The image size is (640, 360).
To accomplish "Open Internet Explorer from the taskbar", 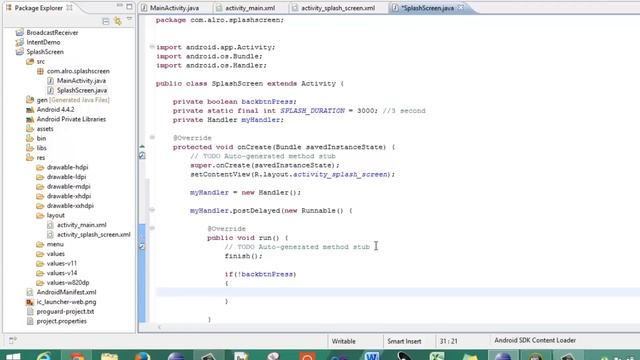I will click(x=44, y=356).
